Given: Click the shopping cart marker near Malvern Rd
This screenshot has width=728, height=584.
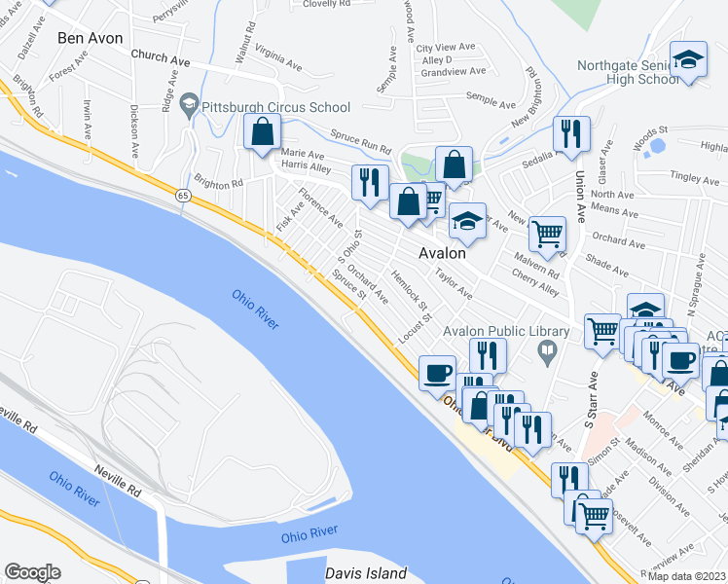Looking at the screenshot, I should [x=547, y=237].
